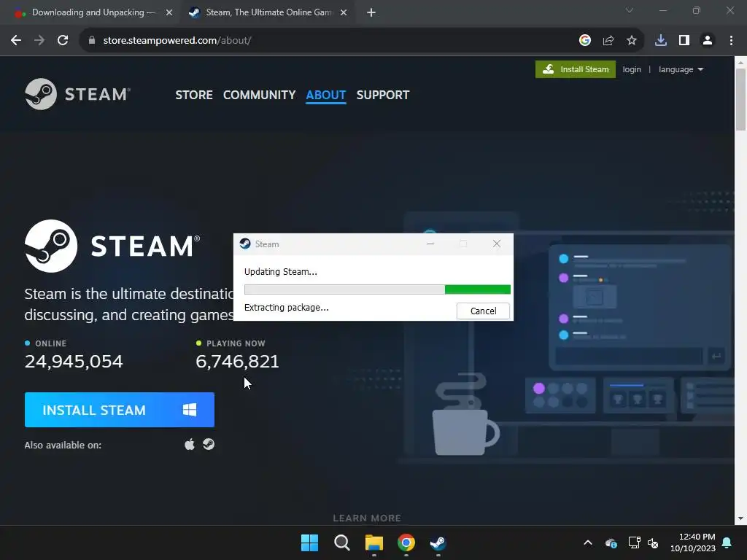Close the Downloading and Unpacking tab
The width and height of the screenshot is (747, 560).
(169, 13)
